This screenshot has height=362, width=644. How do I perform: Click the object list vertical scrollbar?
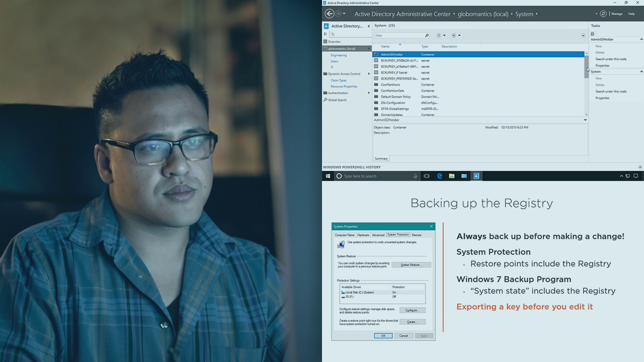coord(586,67)
